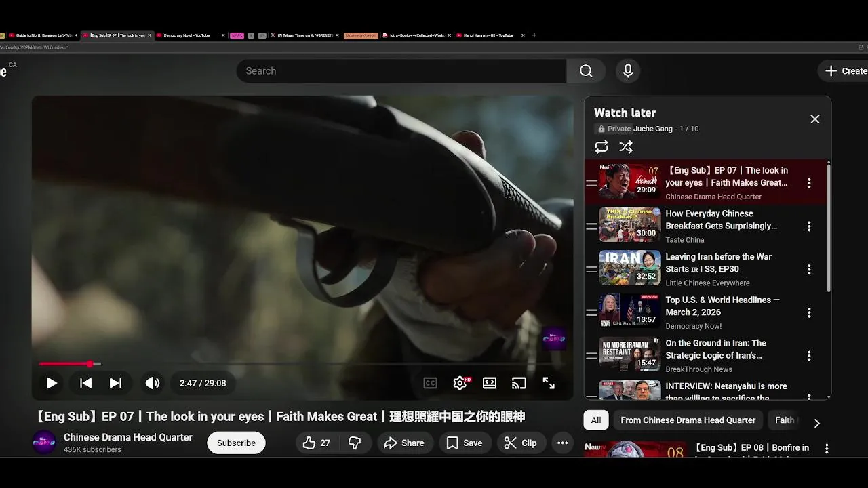The width and height of the screenshot is (868, 488).
Task: Start voice search with the microphone
Action: pos(628,71)
